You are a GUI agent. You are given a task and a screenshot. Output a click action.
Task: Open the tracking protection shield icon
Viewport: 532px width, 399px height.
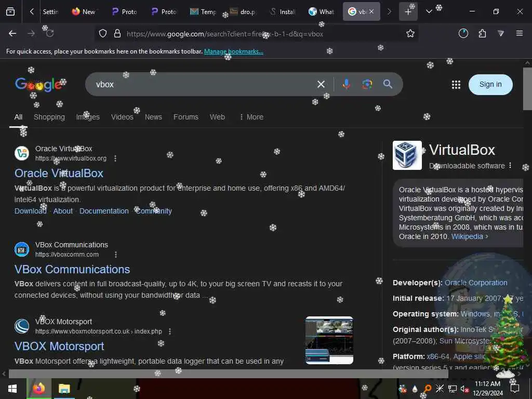[103, 34]
